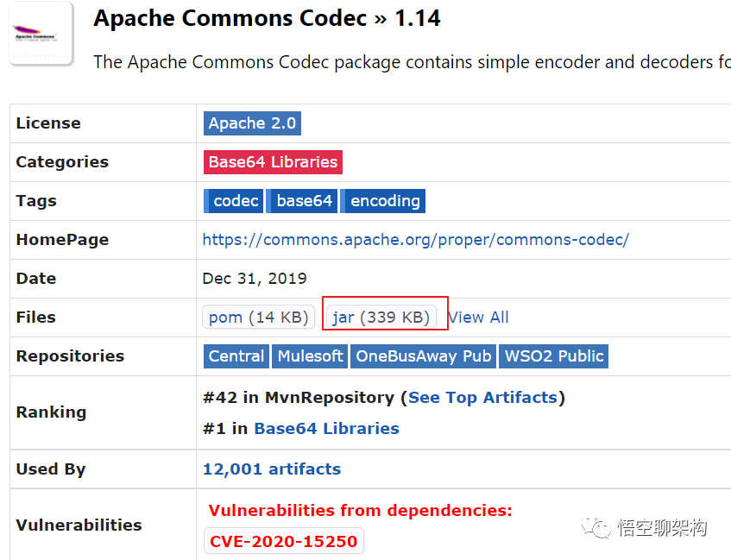Screen dimensions: 731x560
Task: Download the jar (339 KB) file
Action: (x=381, y=318)
